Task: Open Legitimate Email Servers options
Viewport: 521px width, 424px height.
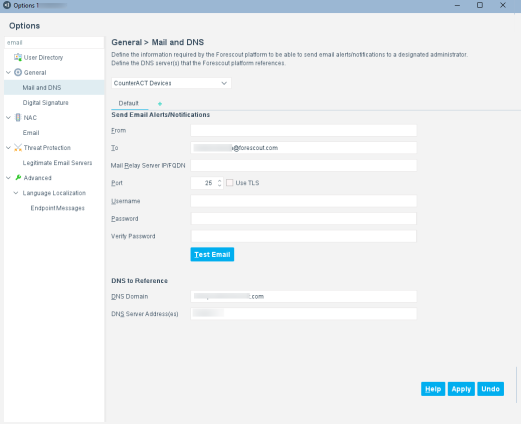Action: (57, 163)
